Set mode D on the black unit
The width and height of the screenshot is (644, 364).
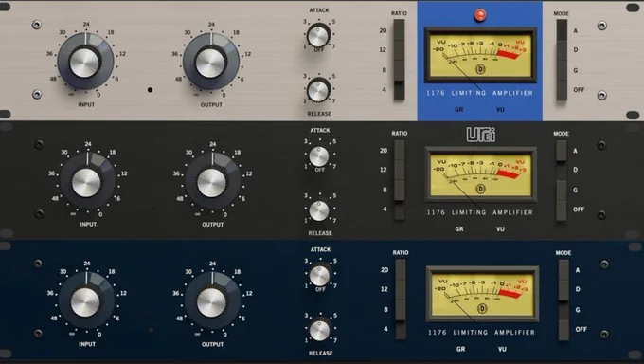click(x=561, y=170)
